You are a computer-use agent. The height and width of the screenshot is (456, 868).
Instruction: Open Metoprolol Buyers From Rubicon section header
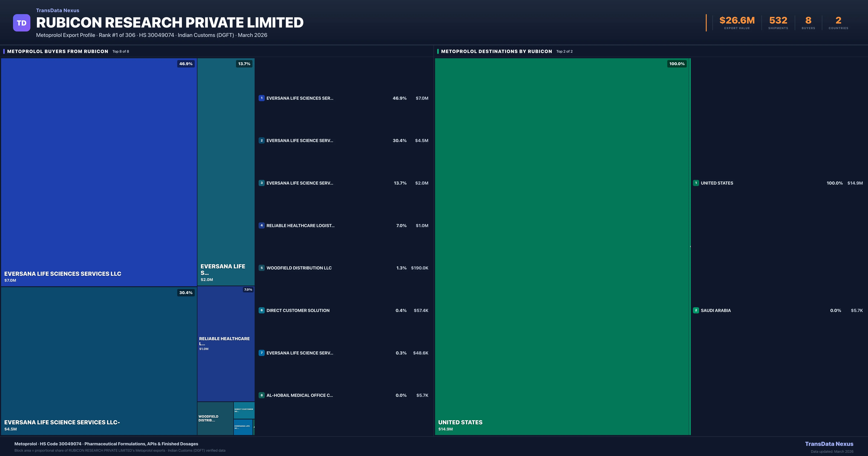[x=58, y=51]
